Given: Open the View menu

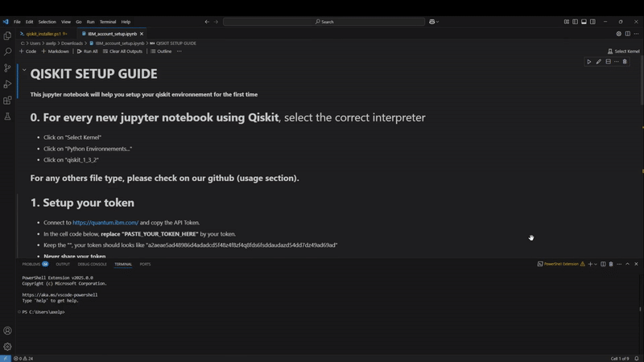Looking at the screenshot, I should tap(66, 22).
